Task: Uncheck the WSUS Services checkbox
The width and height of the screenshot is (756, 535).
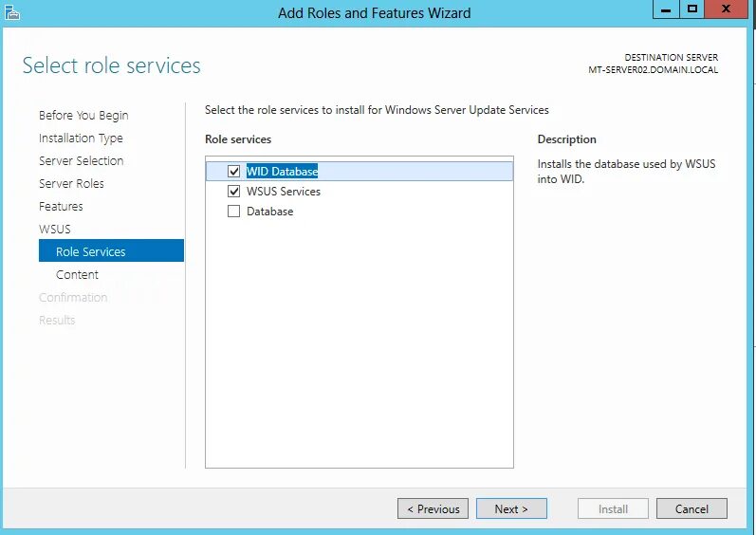Action: (234, 192)
